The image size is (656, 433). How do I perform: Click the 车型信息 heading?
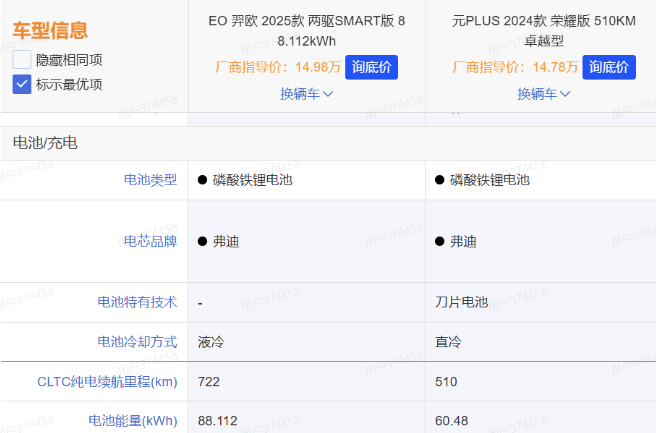tap(50, 31)
